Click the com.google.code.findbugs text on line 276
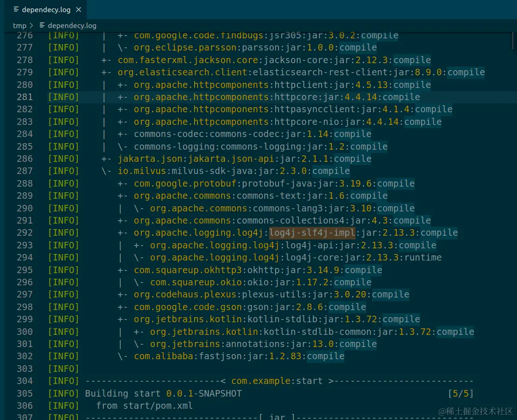Image resolution: width=517 pixels, height=420 pixels. click(198, 35)
